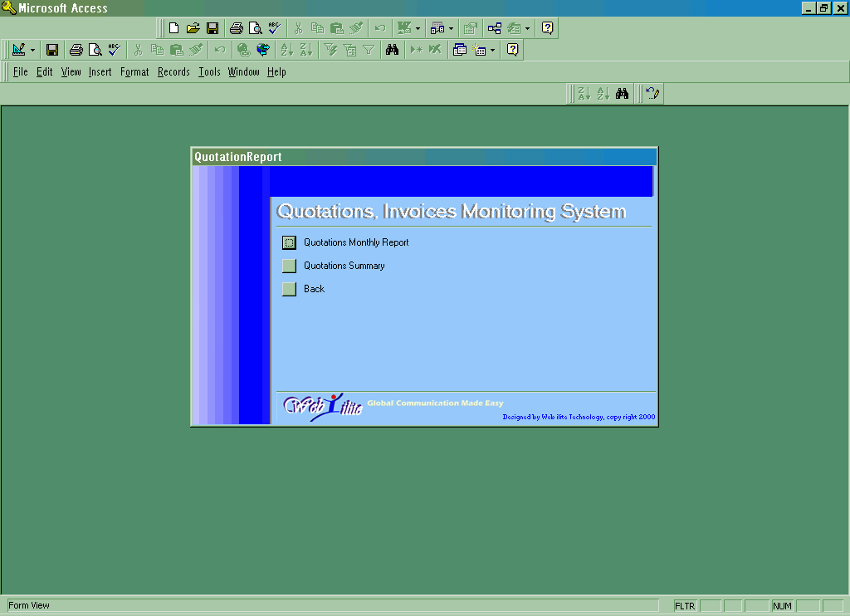Click the Open database folder icon
This screenshot has height=616, width=850.
click(x=193, y=28)
